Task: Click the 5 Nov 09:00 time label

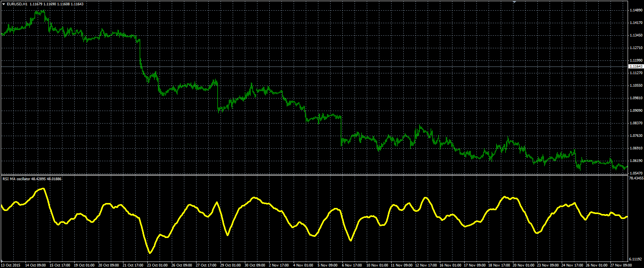Action: tap(328, 265)
